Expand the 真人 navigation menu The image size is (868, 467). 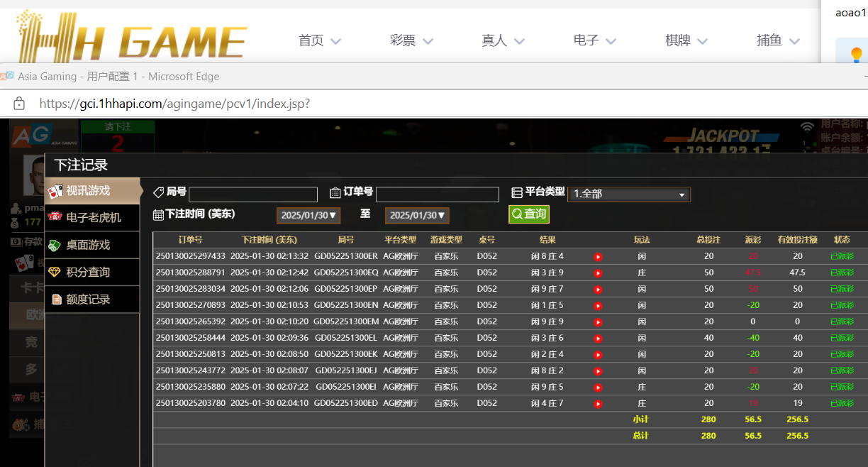point(503,41)
